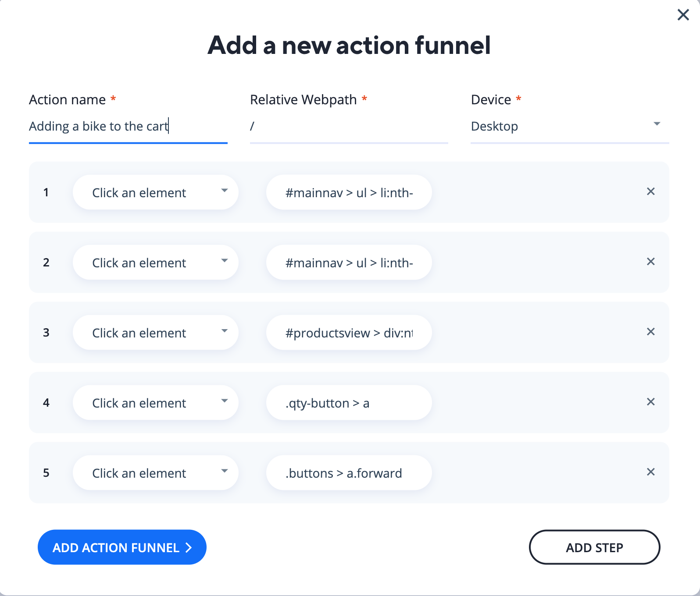Open step 1 action type dropdown
The height and width of the screenshot is (596, 700).
(156, 192)
